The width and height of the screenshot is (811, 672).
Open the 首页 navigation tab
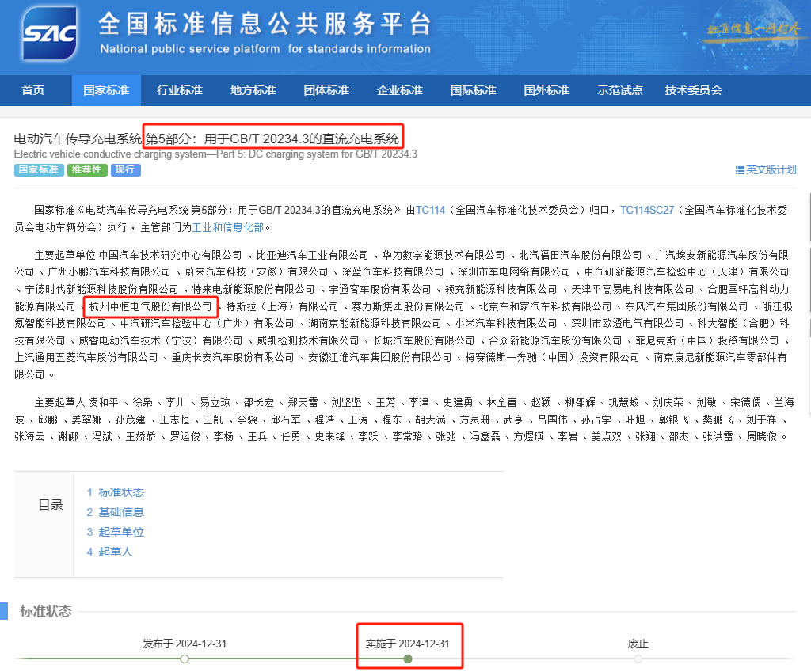[33, 90]
